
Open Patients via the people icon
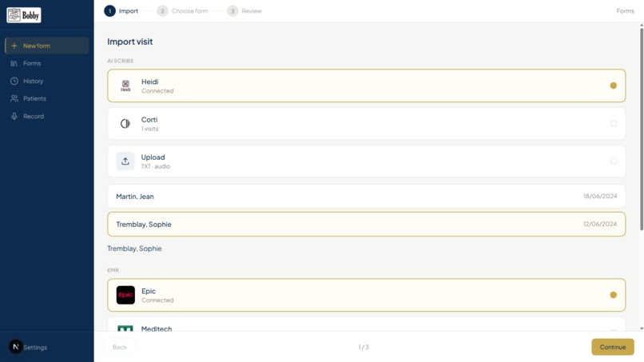tap(14, 98)
